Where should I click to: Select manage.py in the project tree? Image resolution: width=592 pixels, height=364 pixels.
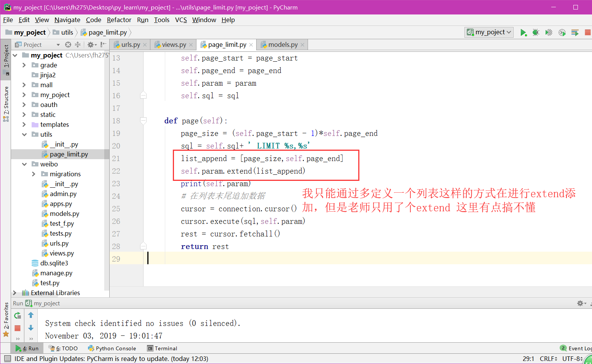56,273
